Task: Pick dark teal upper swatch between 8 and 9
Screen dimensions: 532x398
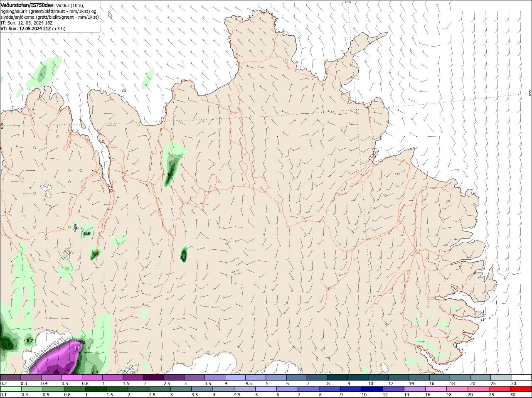Action: (337, 377)
